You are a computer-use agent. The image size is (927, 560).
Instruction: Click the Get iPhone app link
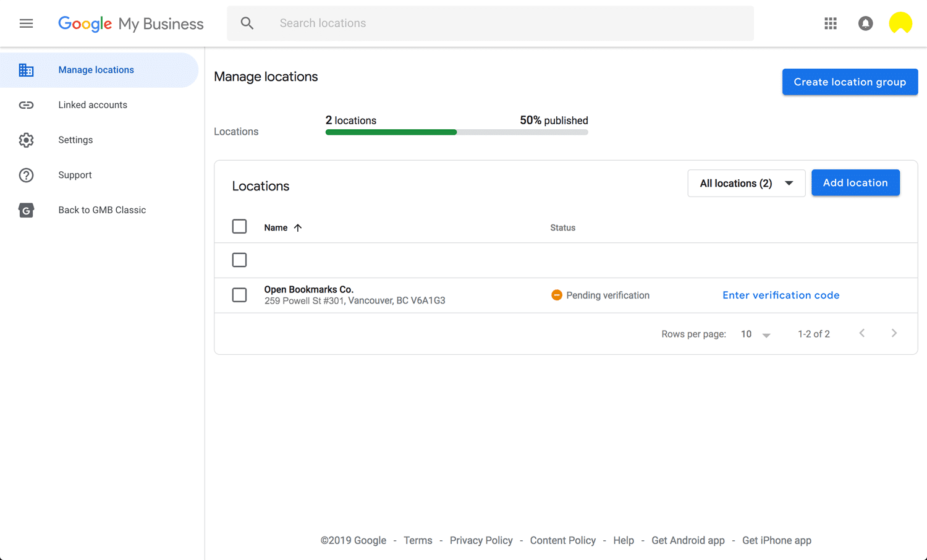[x=776, y=540]
